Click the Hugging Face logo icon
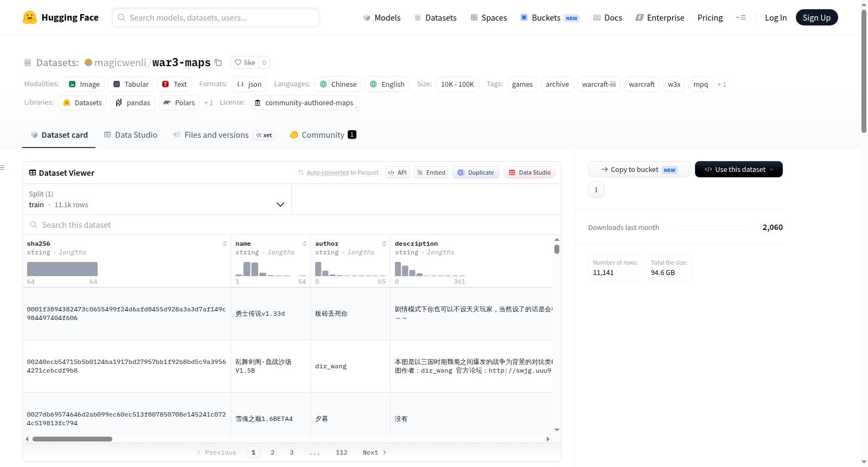The image size is (868, 467). (30, 17)
